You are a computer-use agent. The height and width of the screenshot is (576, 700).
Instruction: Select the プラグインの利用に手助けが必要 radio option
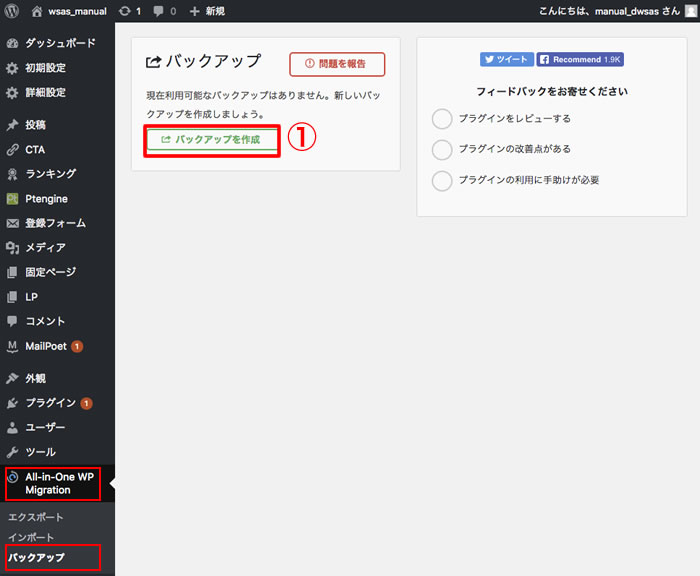441,181
